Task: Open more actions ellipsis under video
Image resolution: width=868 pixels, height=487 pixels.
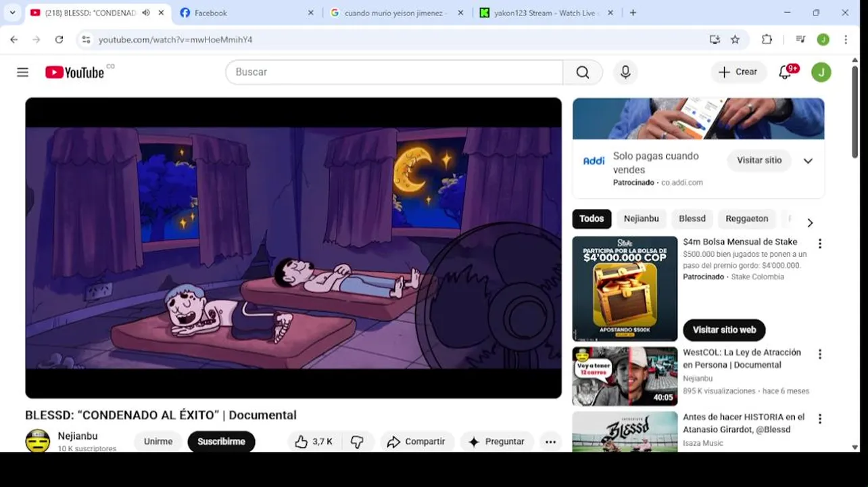Action: 551,442
